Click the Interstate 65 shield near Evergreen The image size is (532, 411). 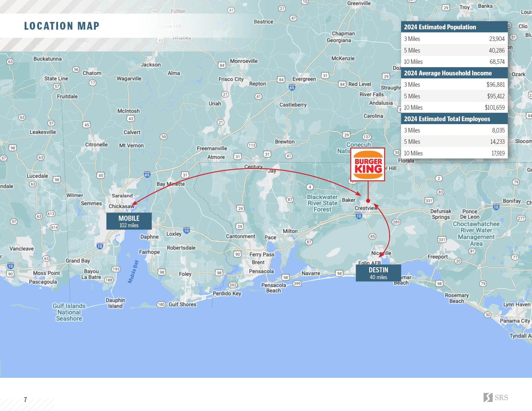tap(292, 88)
